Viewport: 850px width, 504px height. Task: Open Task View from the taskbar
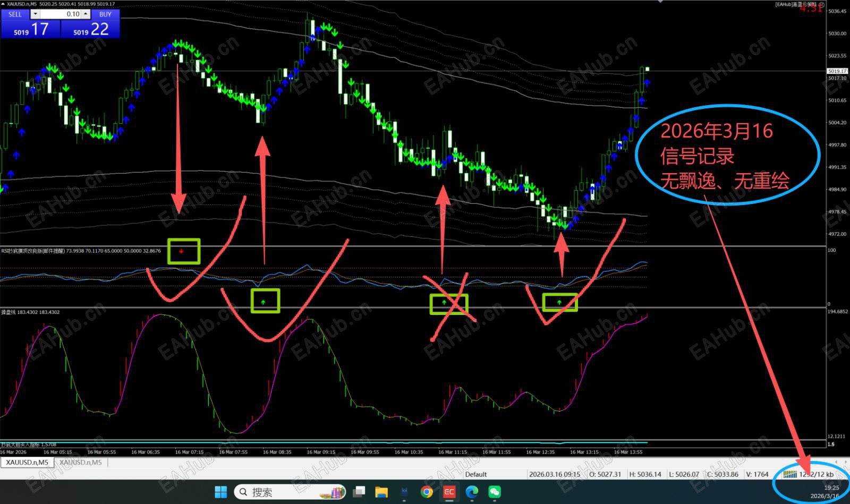[359, 492]
